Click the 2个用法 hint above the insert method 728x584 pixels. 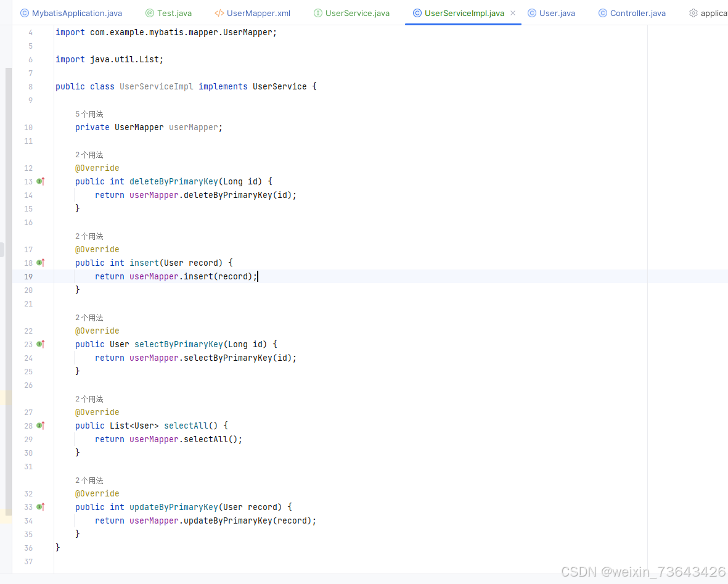tap(89, 236)
